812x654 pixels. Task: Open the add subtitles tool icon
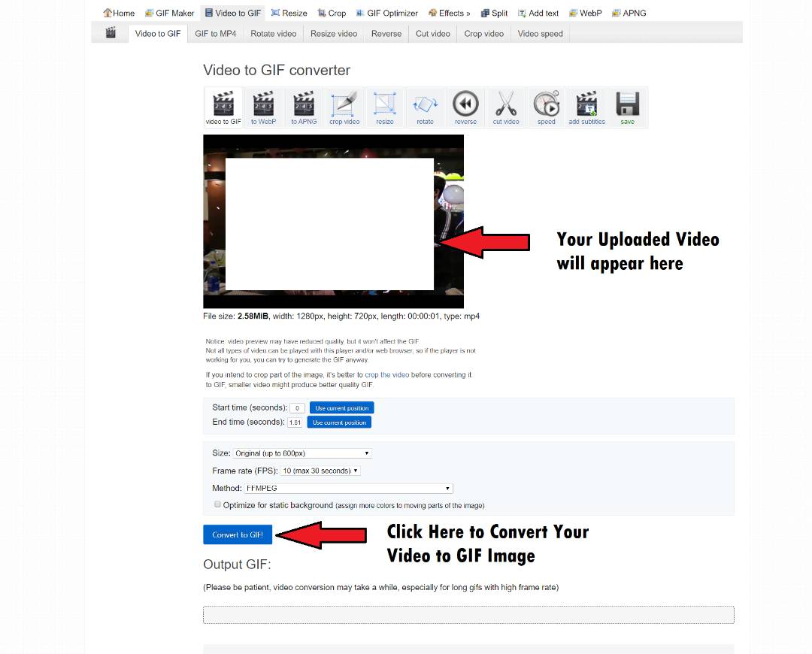586,107
